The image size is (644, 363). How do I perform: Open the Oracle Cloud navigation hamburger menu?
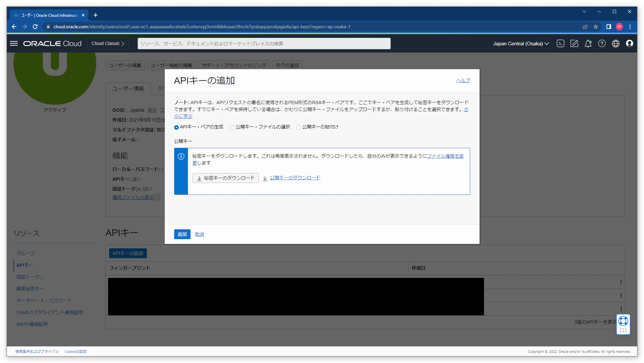coord(14,43)
